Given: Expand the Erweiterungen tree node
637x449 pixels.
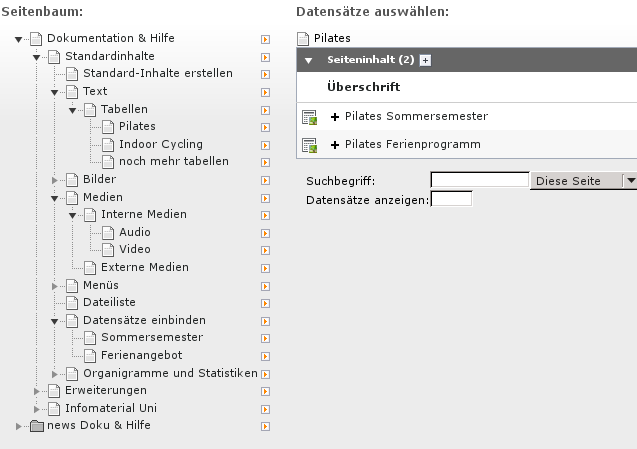Looking at the screenshot, I should (x=39, y=390).
